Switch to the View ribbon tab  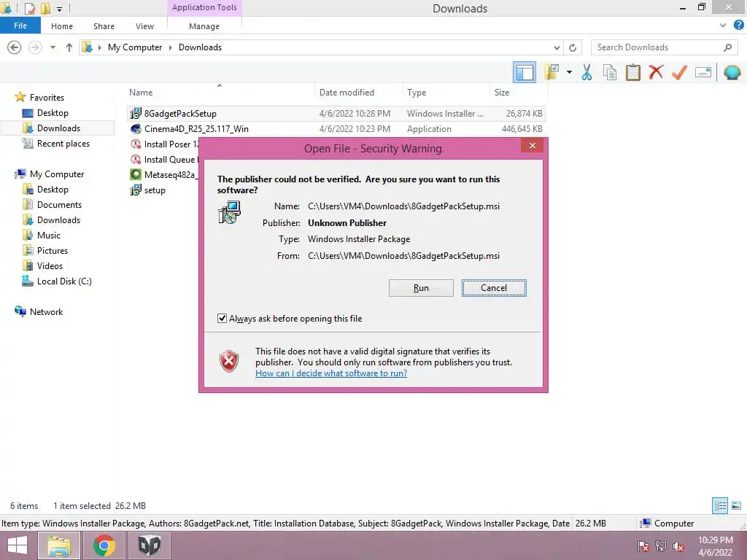pyautogui.click(x=145, y=26)
